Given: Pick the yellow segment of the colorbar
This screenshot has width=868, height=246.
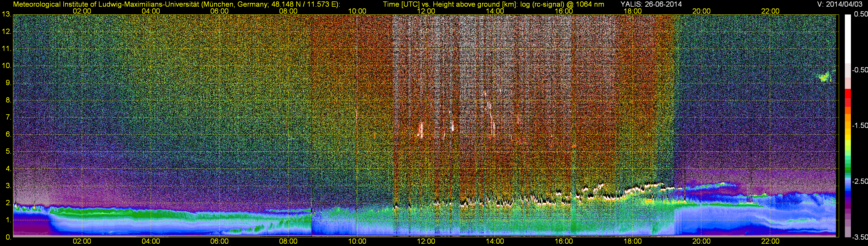Looking at the screenshot, I should 848,137.
